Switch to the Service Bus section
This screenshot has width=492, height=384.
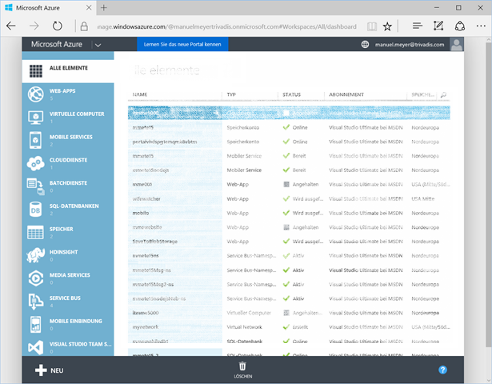[x=68, y=301]
